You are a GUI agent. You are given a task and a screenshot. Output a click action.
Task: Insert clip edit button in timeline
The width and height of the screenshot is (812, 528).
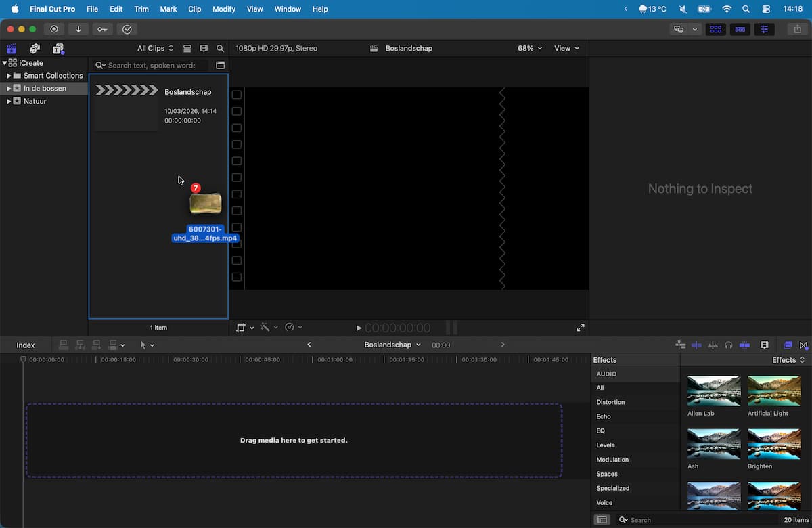(80, 345)
